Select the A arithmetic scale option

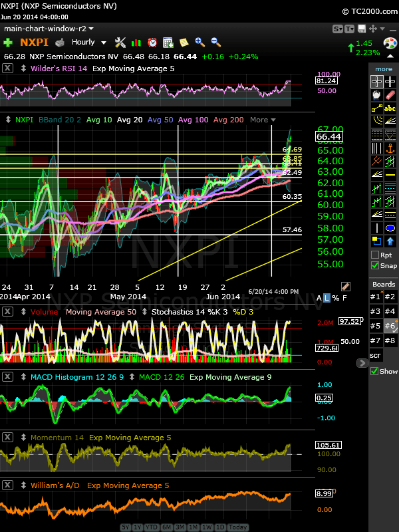[319, 298]
